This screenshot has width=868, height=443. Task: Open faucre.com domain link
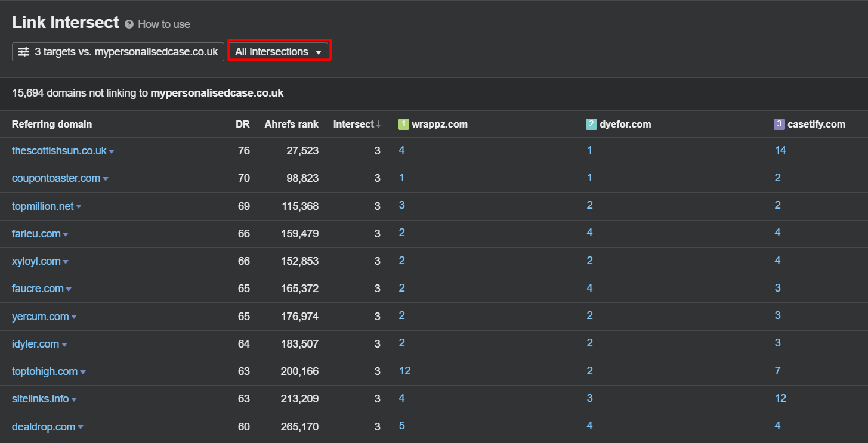coord(38,289)
